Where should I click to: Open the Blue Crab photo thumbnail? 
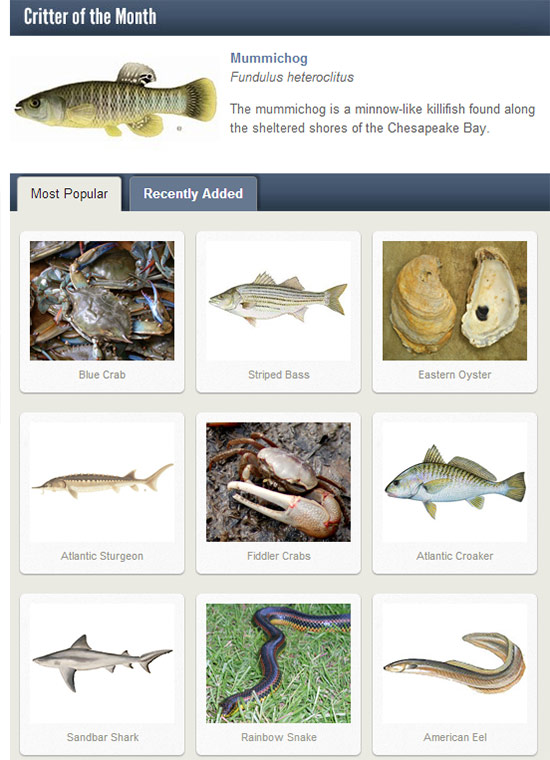pyautogui.click(x=102, y=301)
